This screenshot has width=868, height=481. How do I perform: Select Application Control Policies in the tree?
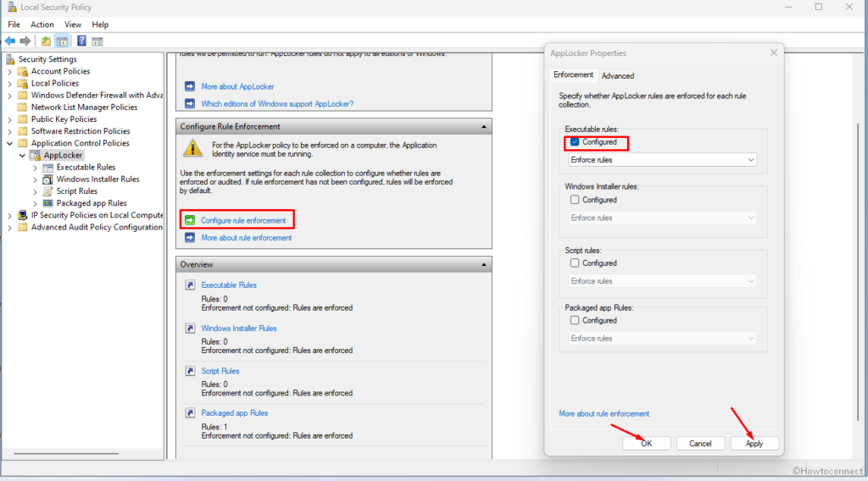81,143
